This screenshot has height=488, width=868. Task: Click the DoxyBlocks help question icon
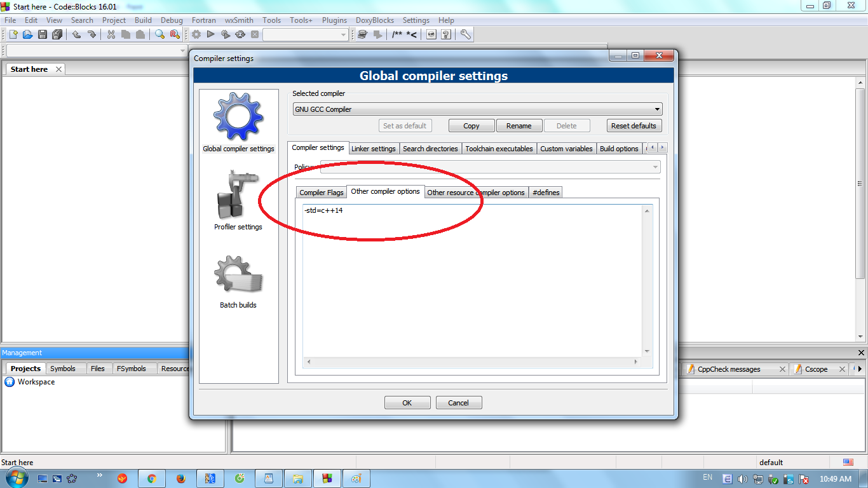tap(446, 34)
